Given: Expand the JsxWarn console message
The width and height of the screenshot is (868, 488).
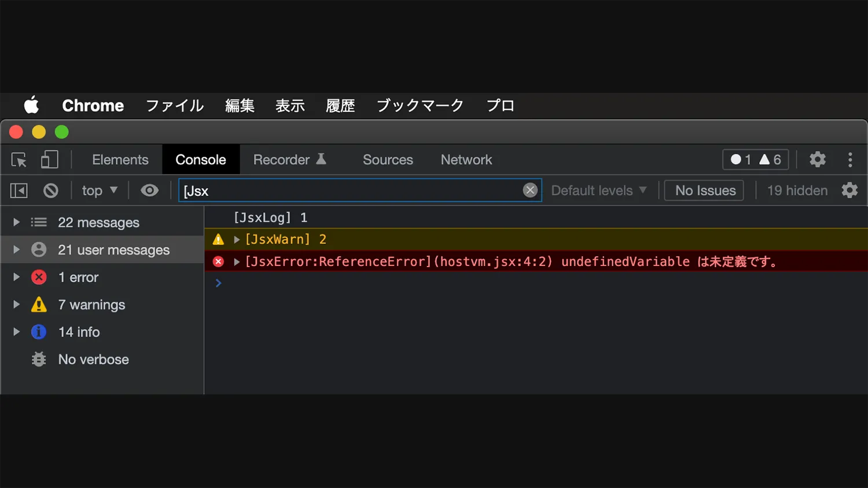Looking at the screenshot, I should (x=237, y=239).
